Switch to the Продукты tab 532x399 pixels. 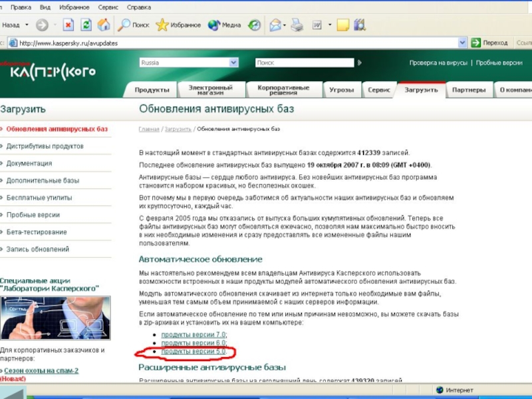click(x=152, y=90)
